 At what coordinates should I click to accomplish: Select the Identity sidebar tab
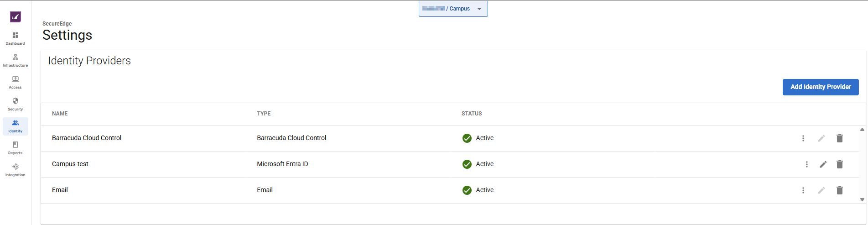pyautogui.click(x=16, y=126)
